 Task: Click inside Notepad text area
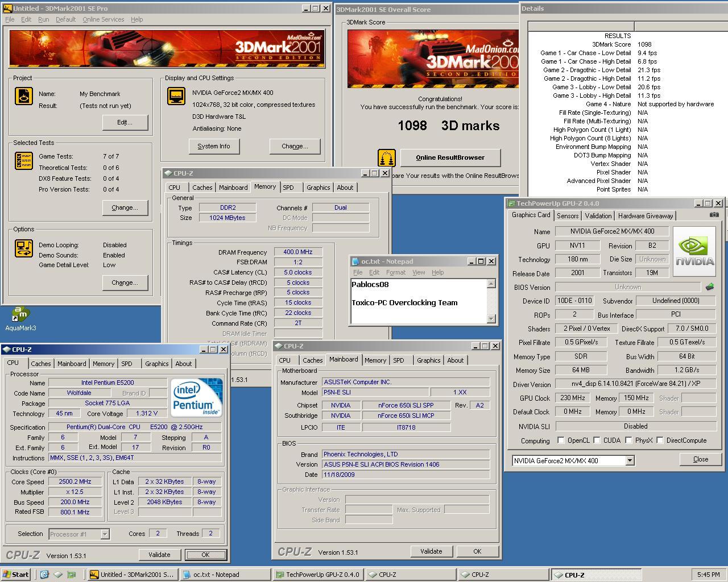click(419, 301)
